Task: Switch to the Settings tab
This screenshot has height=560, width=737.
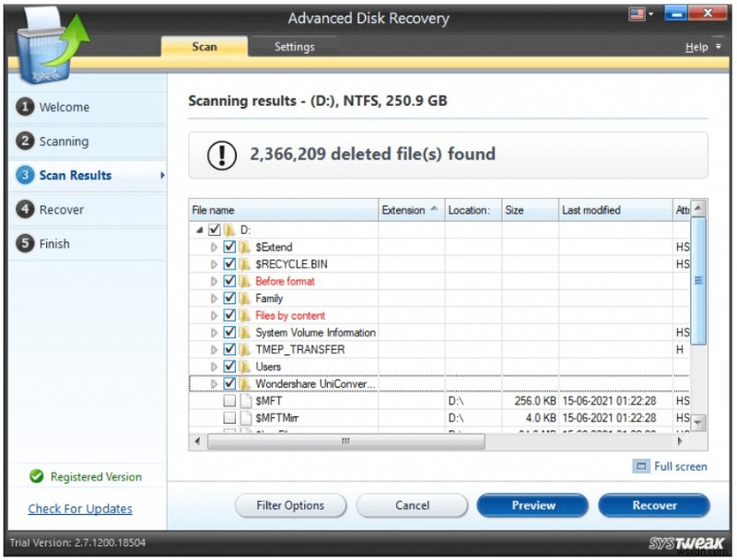Action: point(294,46)
